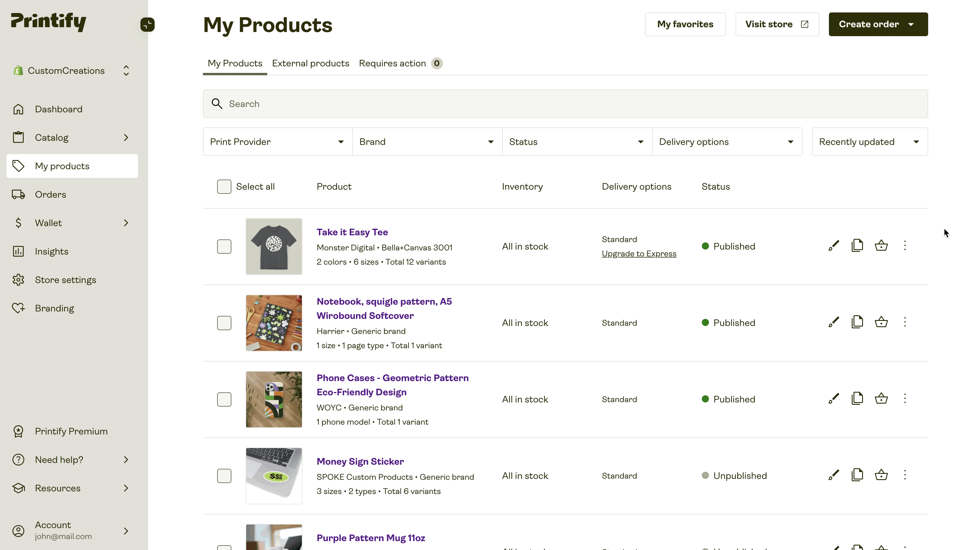Open the Brand filter dropdown
Screen dimensions: 980x550
(427, 142)
